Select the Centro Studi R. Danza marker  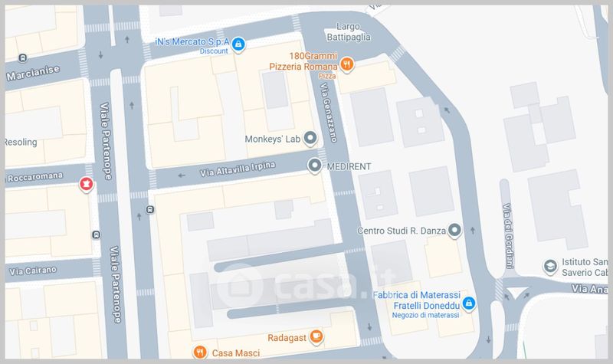point(454,231)
